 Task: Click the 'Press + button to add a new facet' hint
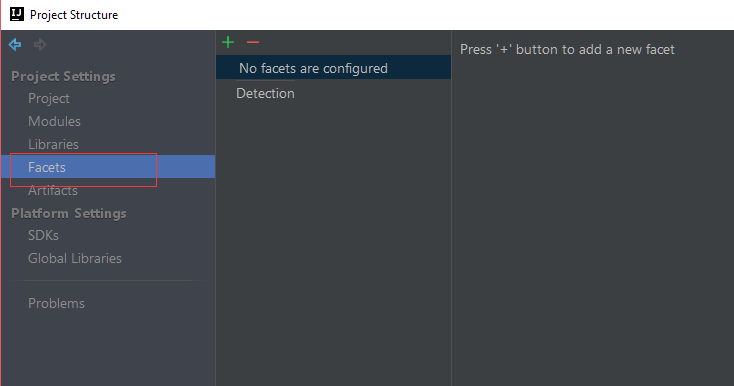567,49
